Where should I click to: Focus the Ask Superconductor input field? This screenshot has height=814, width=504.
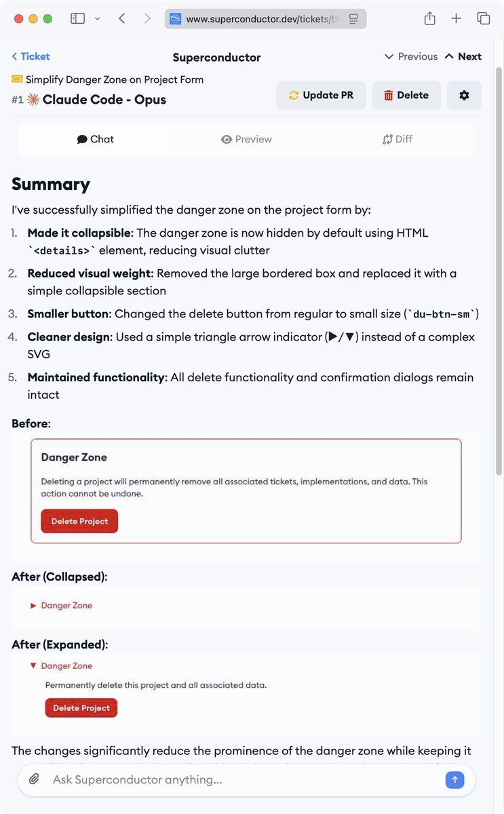244,779
